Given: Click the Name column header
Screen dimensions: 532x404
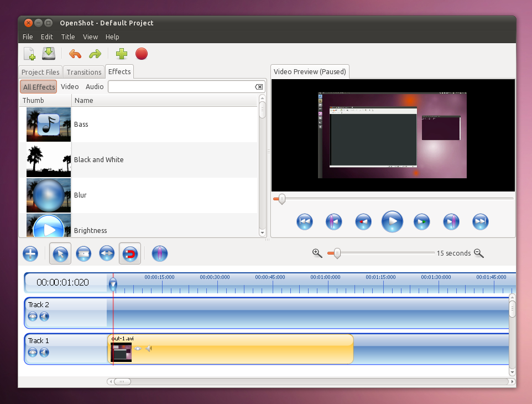Looking at the screenshot, I should [x=165, y=101].
